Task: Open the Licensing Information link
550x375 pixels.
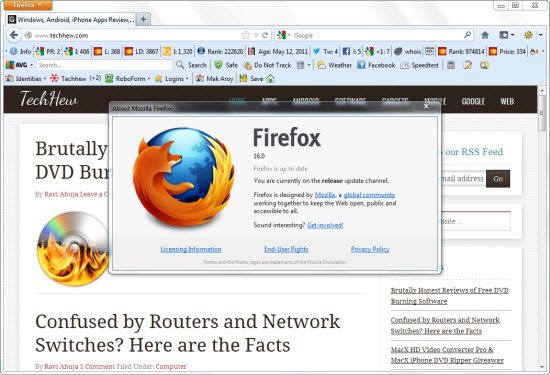Action: pyautogui.click(x=191, y=249)
